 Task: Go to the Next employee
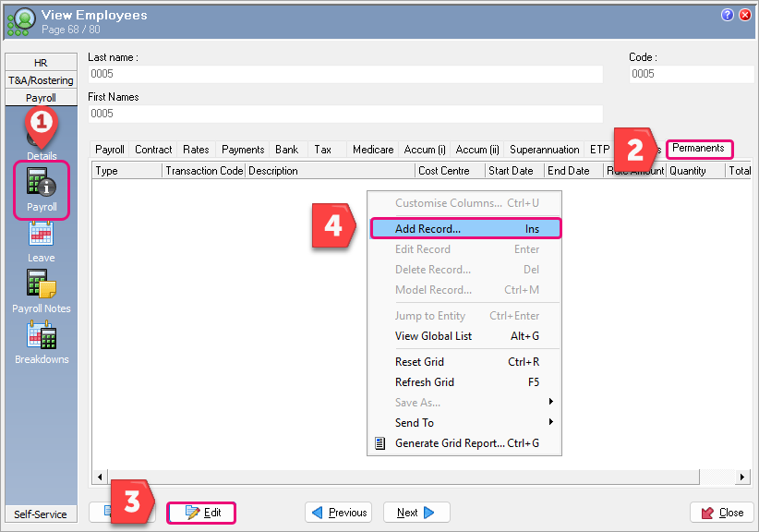pyautogui.click(x=416, y=513)
